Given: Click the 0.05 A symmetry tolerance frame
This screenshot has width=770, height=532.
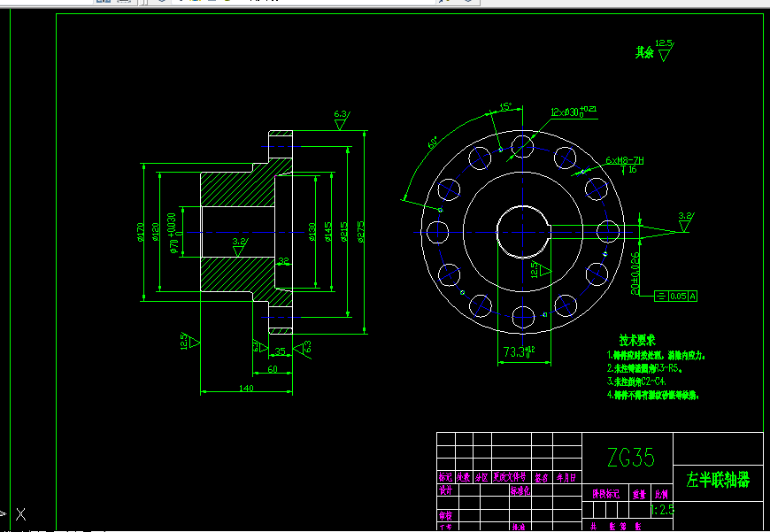Looking at the screenshot, I should coord(675,296).
